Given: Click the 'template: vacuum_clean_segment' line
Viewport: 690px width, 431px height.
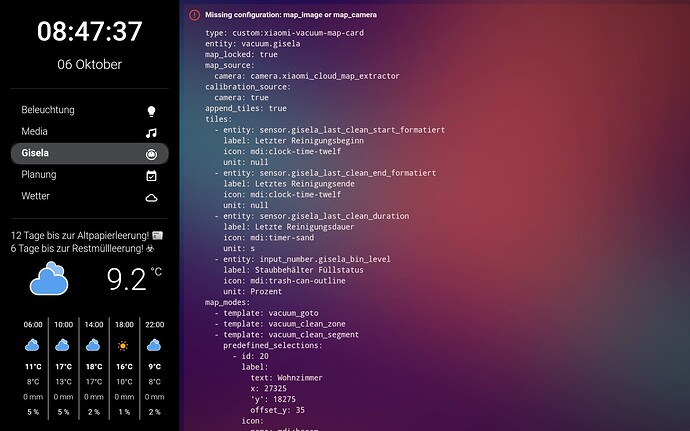Looking at the screenshot, I should [x=286, y=335].
